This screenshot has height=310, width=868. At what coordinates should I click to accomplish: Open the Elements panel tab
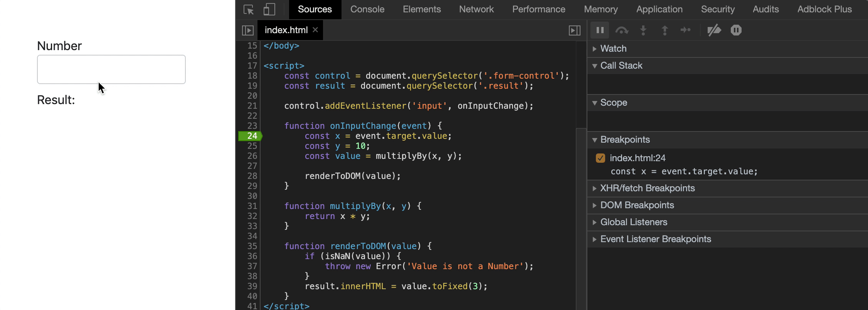422,9
